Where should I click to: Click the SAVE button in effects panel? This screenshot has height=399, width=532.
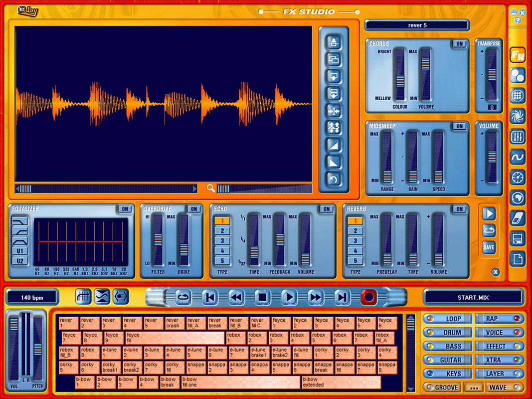coord(489,247)
